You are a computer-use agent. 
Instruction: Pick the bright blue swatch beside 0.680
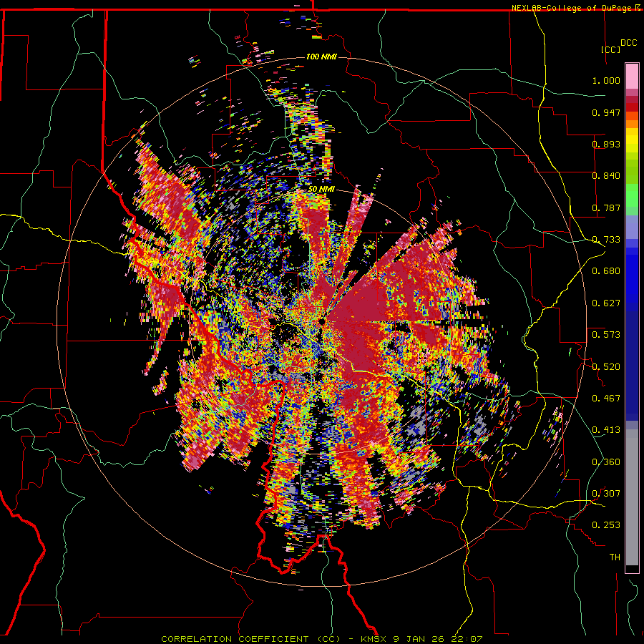[x=632, y=275]
